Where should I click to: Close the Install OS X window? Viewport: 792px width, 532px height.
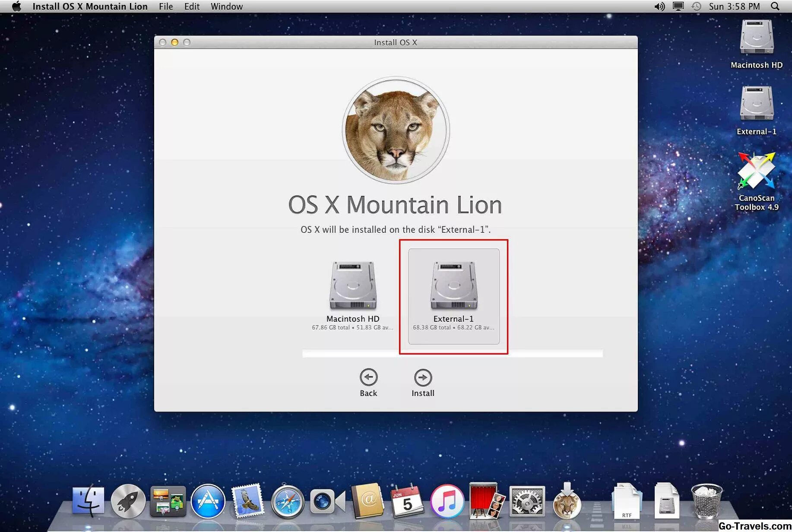[x=162, y=42]
